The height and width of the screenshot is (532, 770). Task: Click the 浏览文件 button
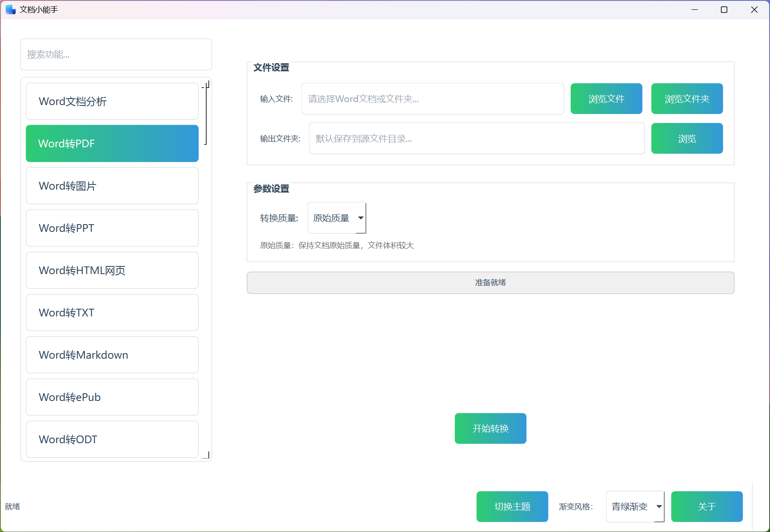pyautogui.click(x=606, y=99)
